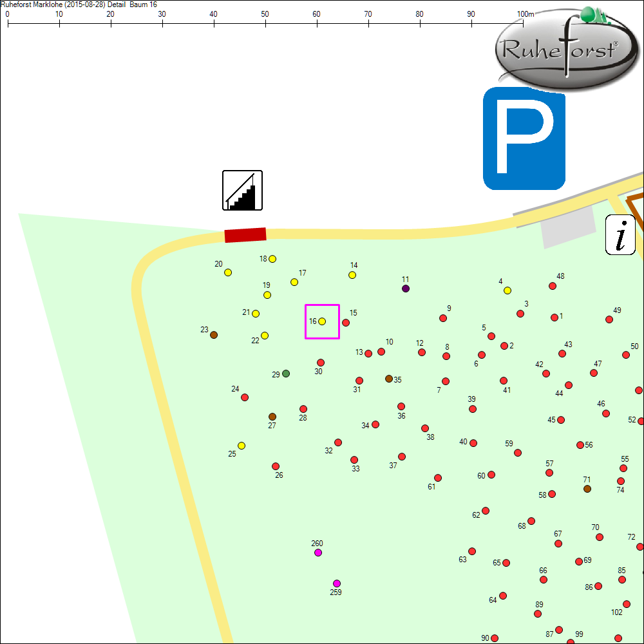Select yellow tree marker 22
Screen dimensions: 644x644
tap(265, 336)
